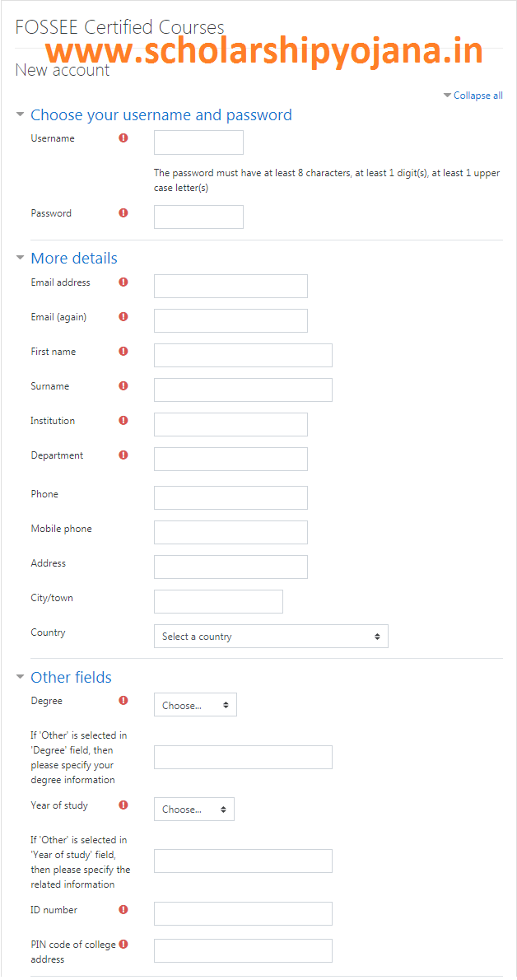Click the required icon beside Year of study

tap(123, 805)
